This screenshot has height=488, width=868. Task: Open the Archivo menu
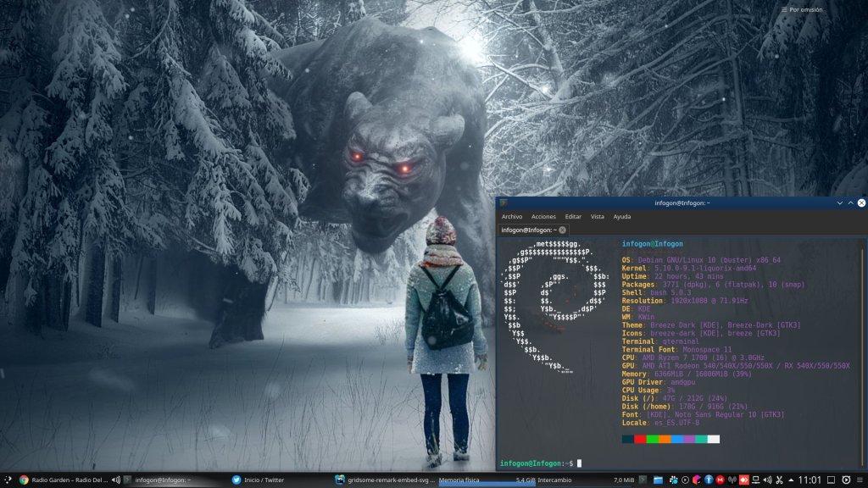[512, 217]
